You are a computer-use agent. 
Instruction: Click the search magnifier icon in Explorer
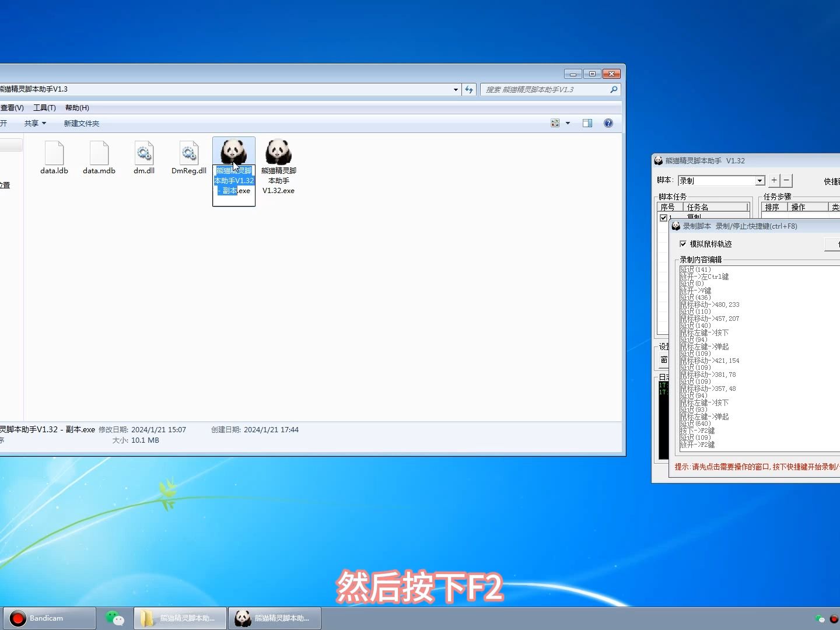[x=614, y=89]
